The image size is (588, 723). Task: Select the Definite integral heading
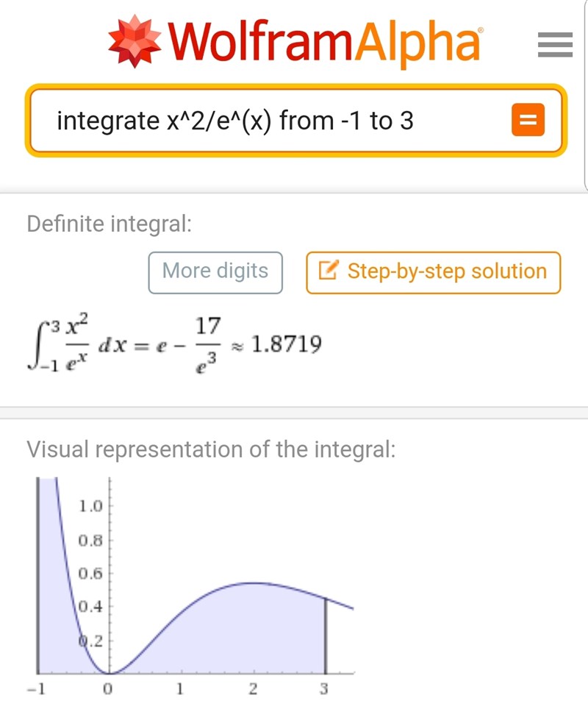[109, 224]
